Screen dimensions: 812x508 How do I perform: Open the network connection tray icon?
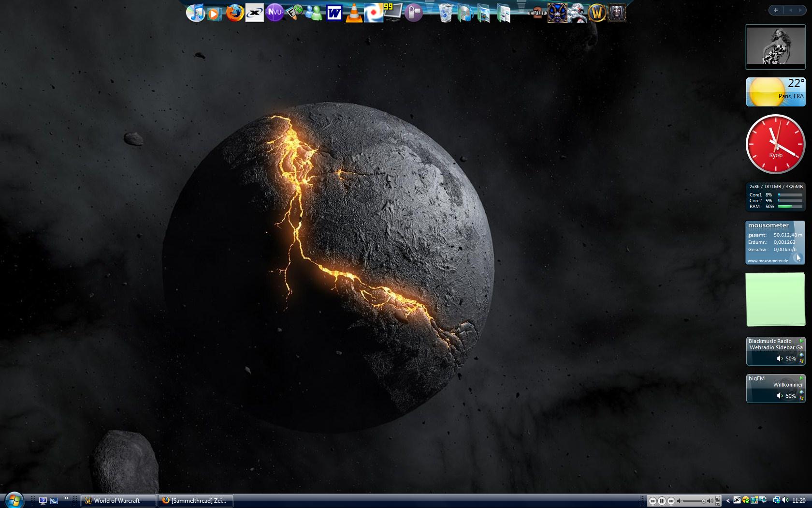click(x=776, y=500)
